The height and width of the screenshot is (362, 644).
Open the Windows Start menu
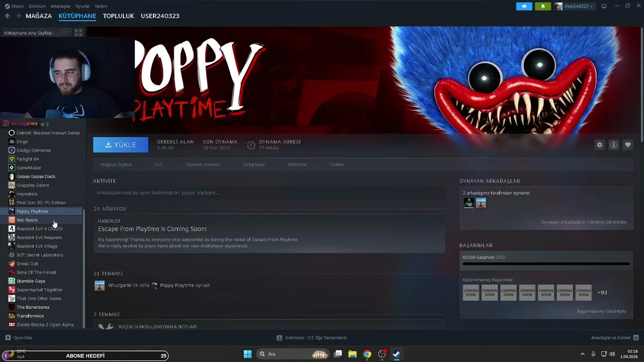[248, 354]
